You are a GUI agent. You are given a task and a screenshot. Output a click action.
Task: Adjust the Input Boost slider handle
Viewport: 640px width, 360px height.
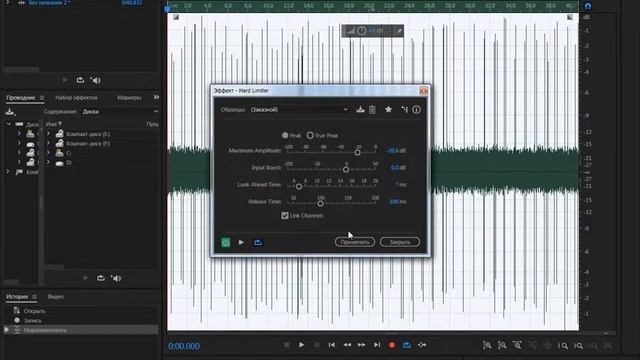346,169
